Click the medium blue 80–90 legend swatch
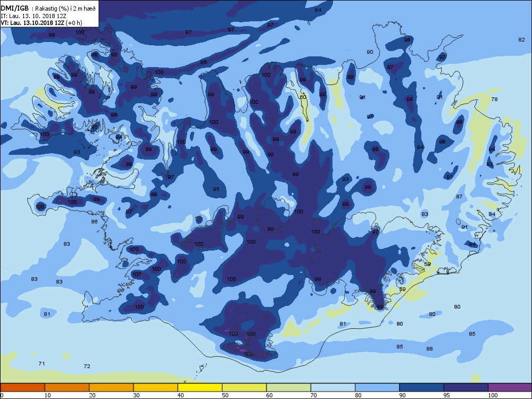This screenshot has height=399, width=532. coord(377,387)
